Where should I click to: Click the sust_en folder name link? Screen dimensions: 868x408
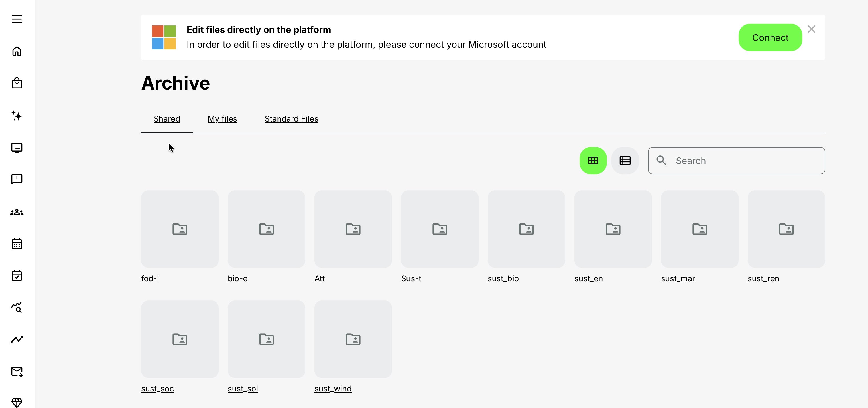[x=589, y=278]
